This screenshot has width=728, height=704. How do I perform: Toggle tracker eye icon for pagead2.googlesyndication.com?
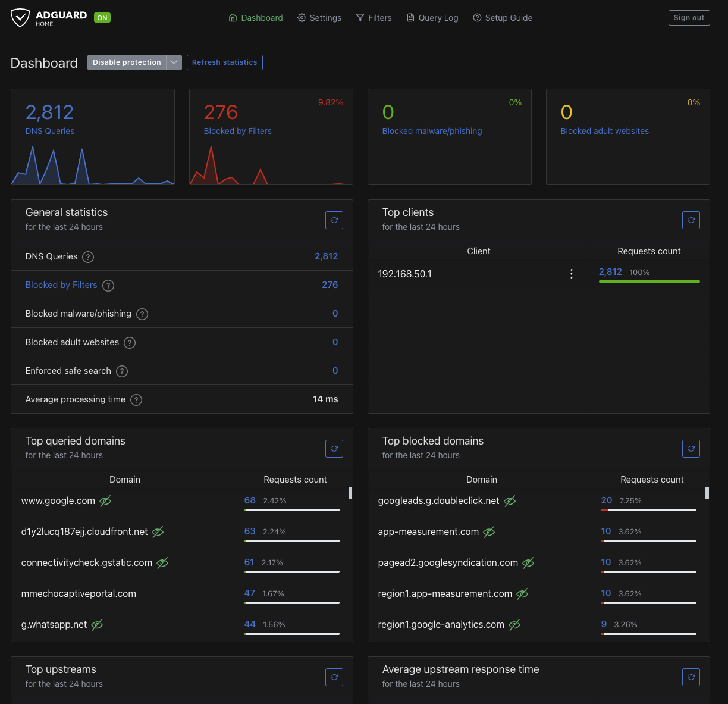pos(528,563)
